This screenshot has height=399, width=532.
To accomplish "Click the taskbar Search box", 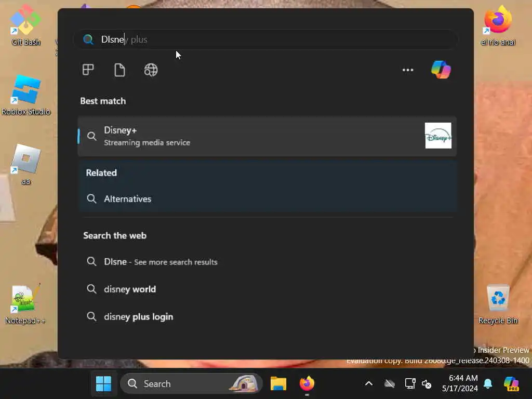I will (192, 384).
